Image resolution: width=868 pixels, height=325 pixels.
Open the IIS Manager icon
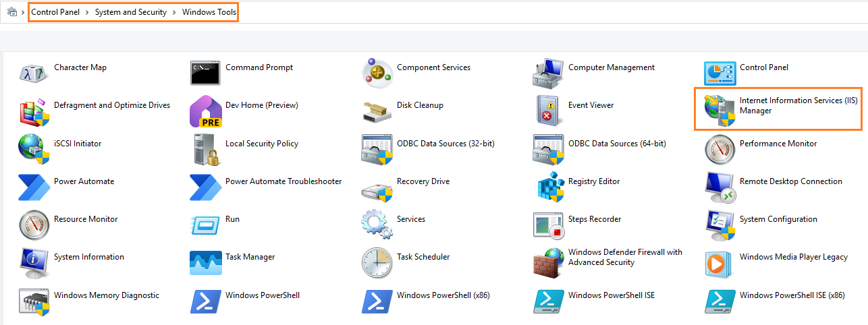tap(720, 111)
